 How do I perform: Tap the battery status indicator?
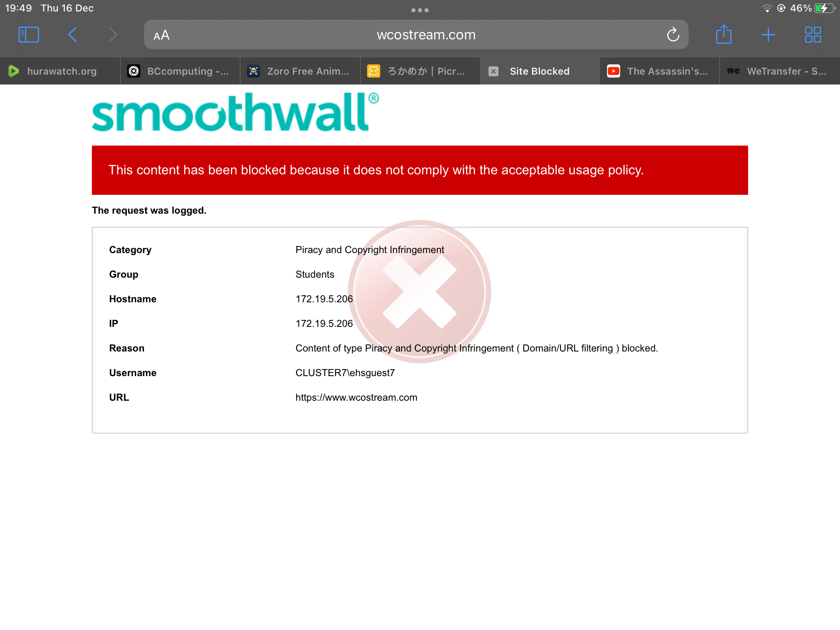click(x=824, y=8)
